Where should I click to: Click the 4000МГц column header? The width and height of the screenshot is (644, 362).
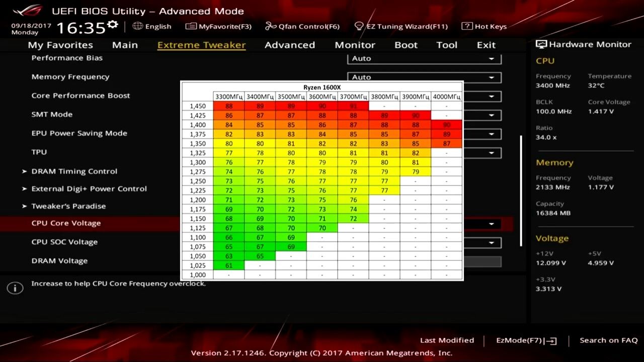click(x=447, y=97)
